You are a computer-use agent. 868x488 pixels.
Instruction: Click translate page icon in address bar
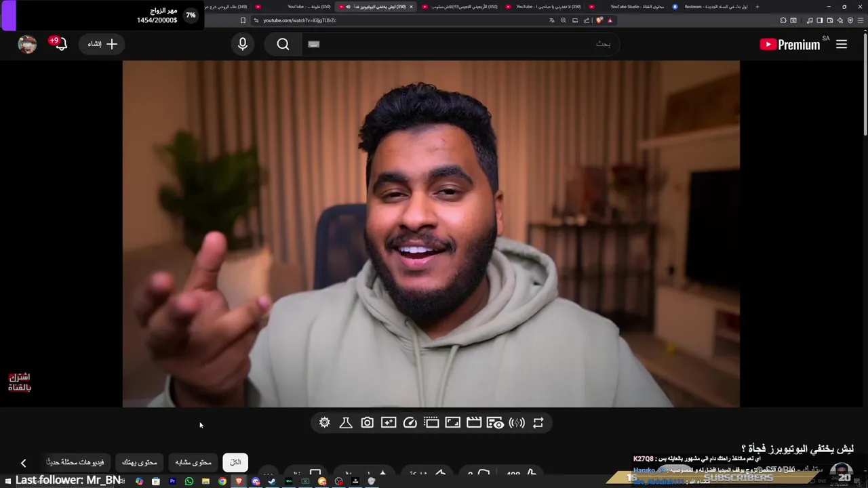(x=551, y=20)
